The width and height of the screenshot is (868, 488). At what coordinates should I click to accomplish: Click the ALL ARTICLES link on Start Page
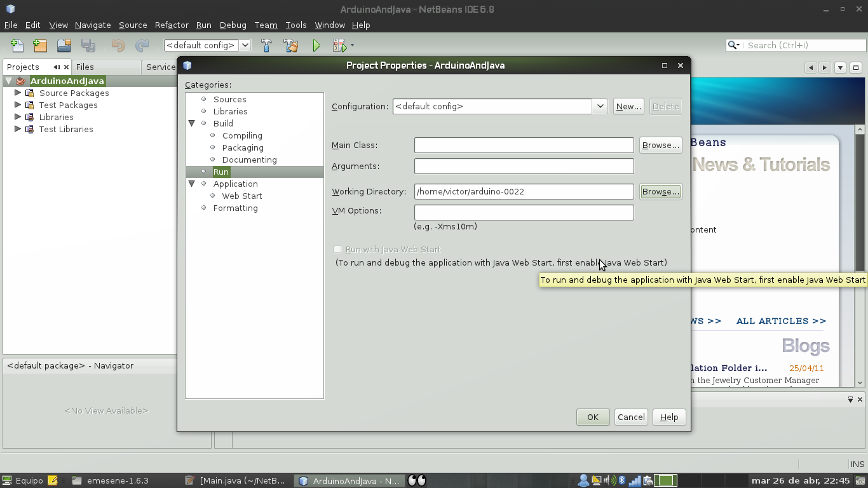click(781, 321)
